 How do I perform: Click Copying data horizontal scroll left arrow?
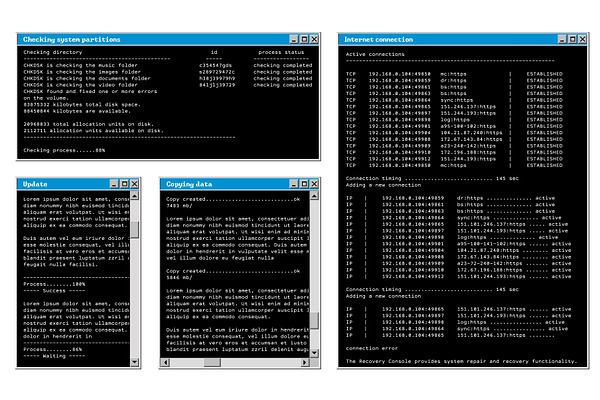coord(165,362)
